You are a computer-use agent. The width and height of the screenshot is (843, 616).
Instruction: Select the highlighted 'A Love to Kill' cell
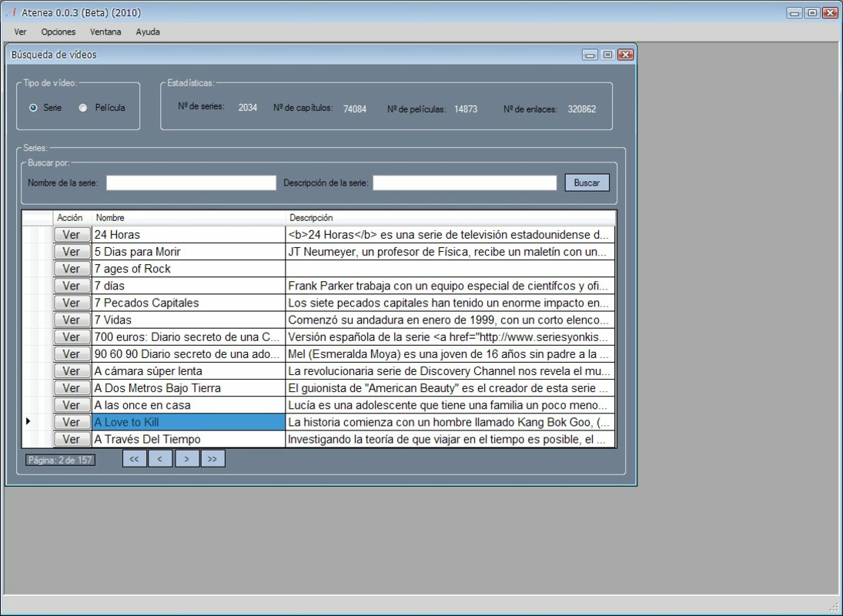[x=188, y=422]
